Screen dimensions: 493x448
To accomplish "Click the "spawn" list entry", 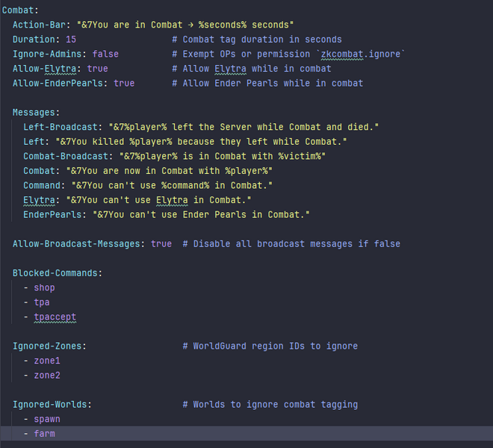I will click(47, 420).
